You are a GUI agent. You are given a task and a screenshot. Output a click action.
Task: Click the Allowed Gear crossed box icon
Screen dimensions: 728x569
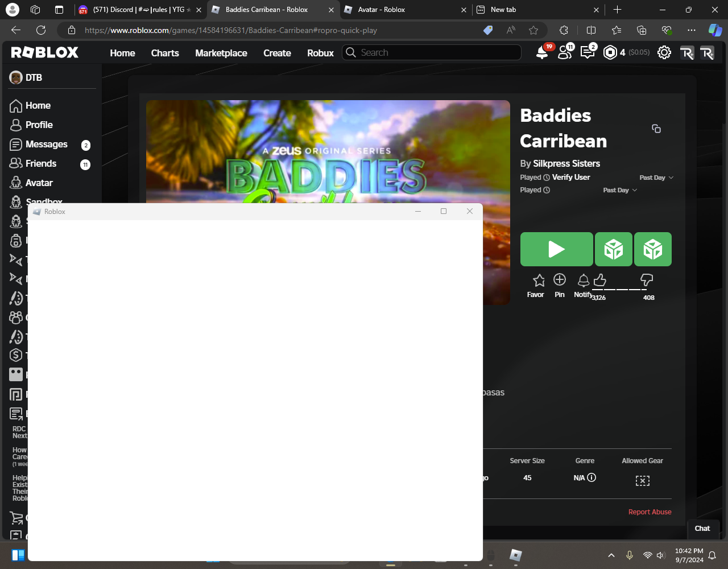pos(643,481)
